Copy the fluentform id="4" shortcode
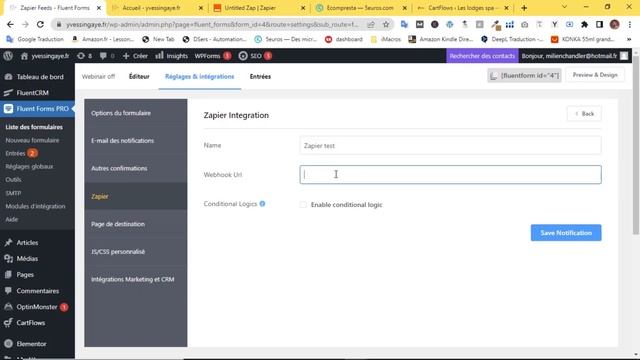 tap(524, 76)
